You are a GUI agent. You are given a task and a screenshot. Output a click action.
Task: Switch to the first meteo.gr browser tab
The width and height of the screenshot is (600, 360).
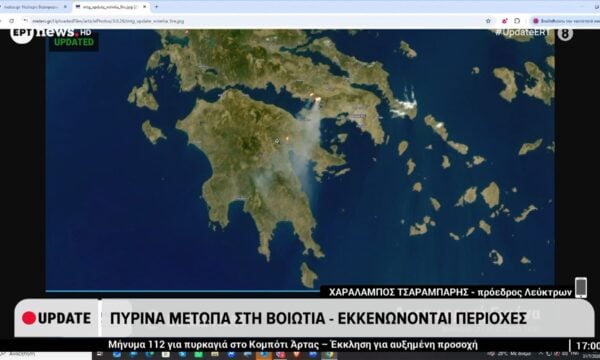[33, 7]
